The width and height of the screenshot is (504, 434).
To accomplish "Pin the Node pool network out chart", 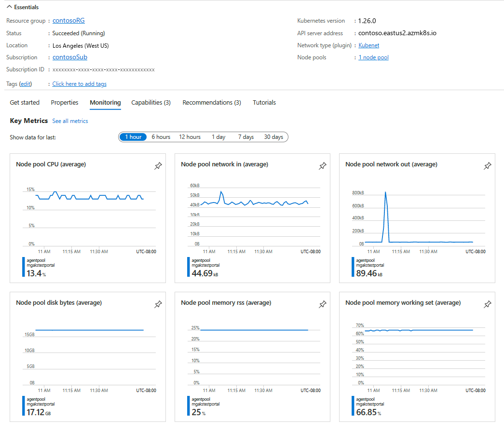I will click(488, 166).
